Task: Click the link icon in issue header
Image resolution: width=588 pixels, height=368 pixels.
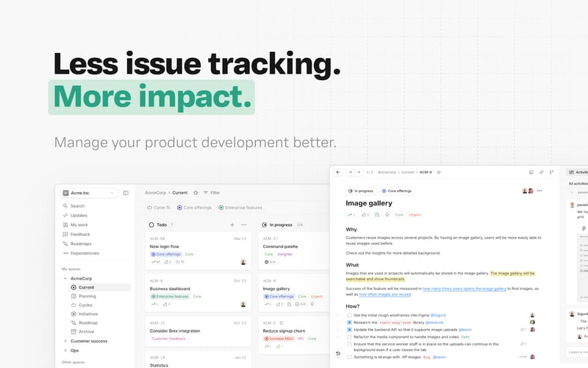Action: (541, 172)
